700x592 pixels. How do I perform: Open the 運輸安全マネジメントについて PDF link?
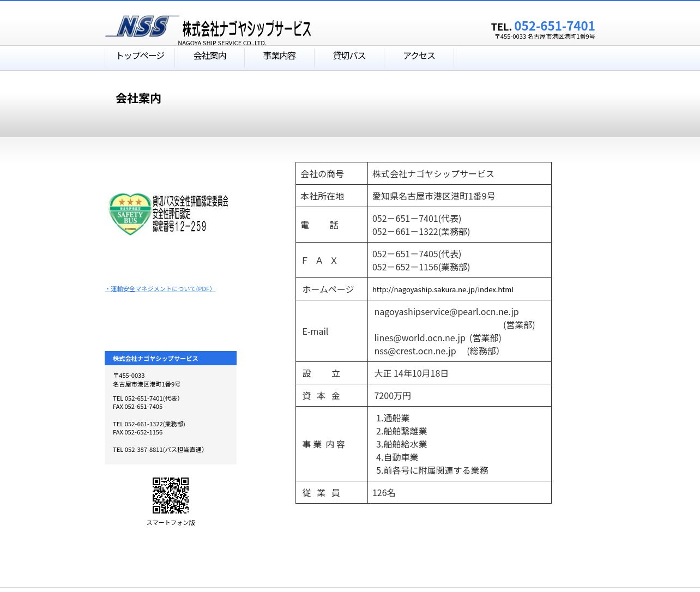tap(160, 289)
